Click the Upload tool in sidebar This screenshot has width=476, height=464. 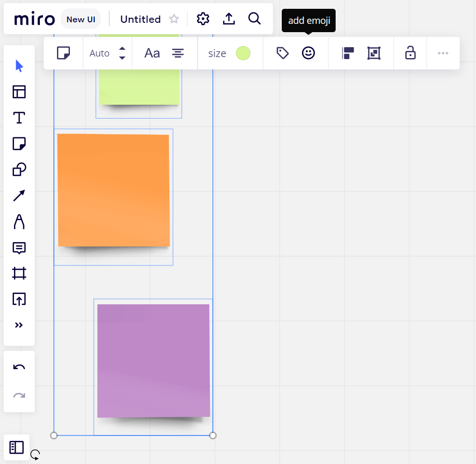point(19,299)
